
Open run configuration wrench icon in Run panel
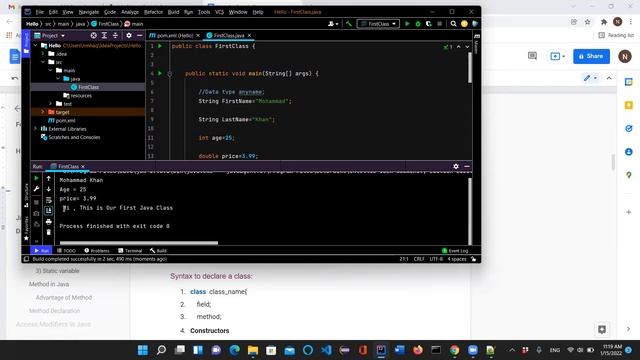coord(36,189)
